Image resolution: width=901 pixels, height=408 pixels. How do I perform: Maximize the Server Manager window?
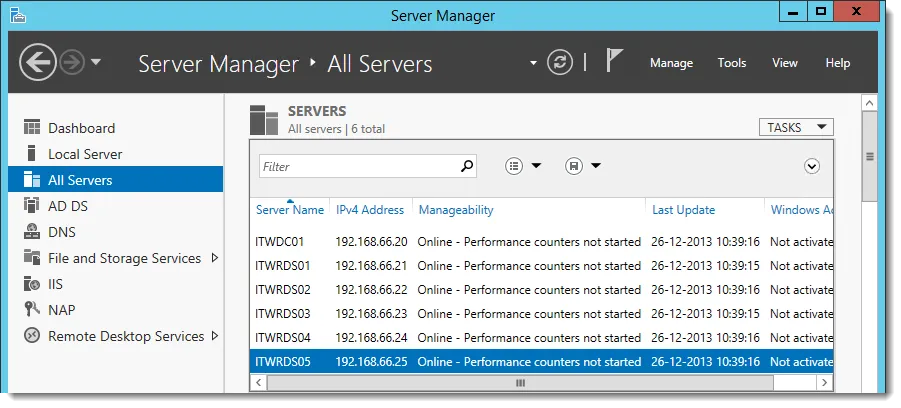821,11
